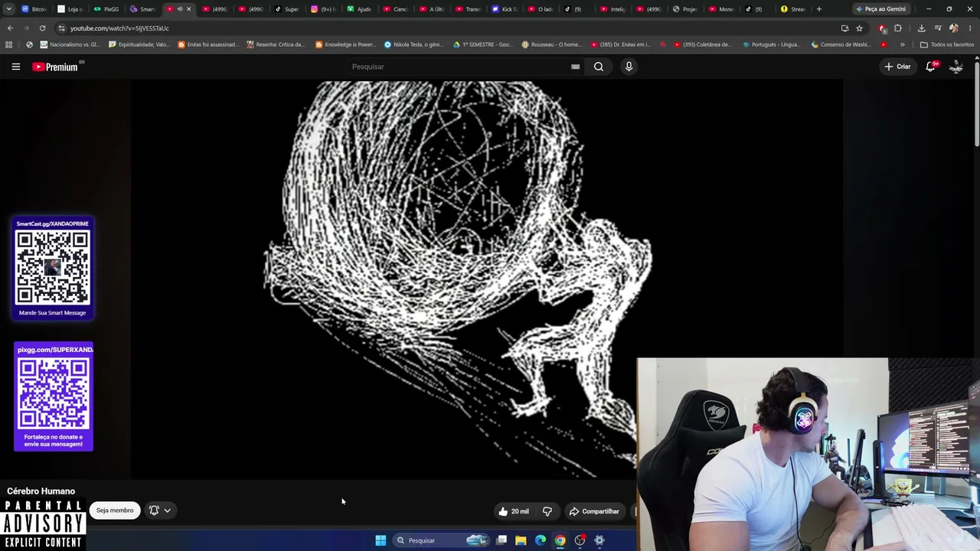Open the on-screen keyboard icon in search
This screenshot has width=980, height=551.
(575, 67)
